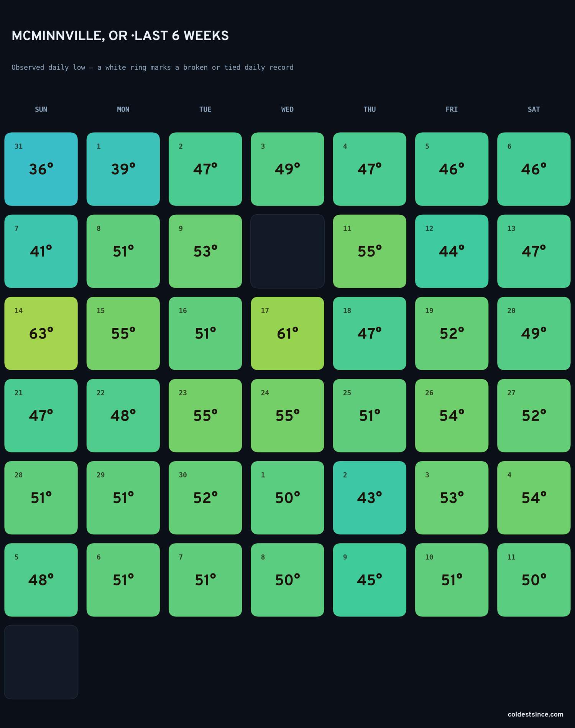The height and width of the screenshot is (728, 575).
Task: Open the 63° tile on the 14th
Action: pyautogui.click(x=41, y=334)
